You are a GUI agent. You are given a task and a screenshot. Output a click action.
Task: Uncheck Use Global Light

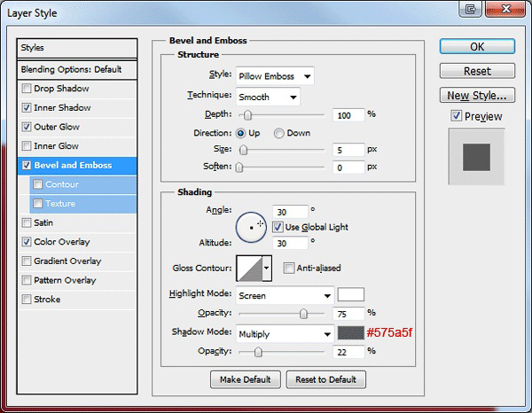(x=278, y=227)
